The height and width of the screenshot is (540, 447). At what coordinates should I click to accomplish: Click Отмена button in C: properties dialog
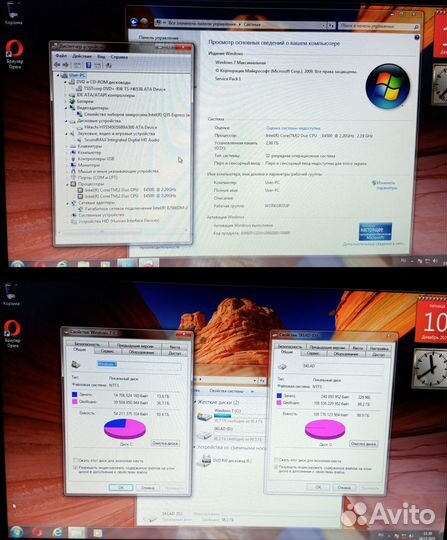pos(147,488)
